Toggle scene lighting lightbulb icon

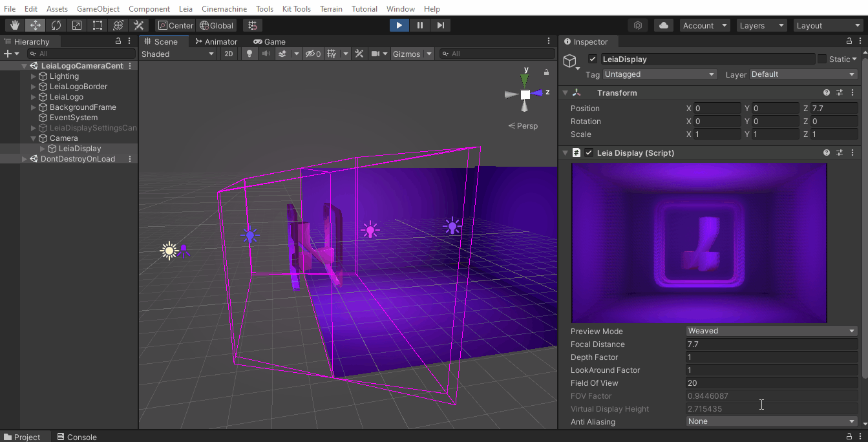[x=249, y=54]
